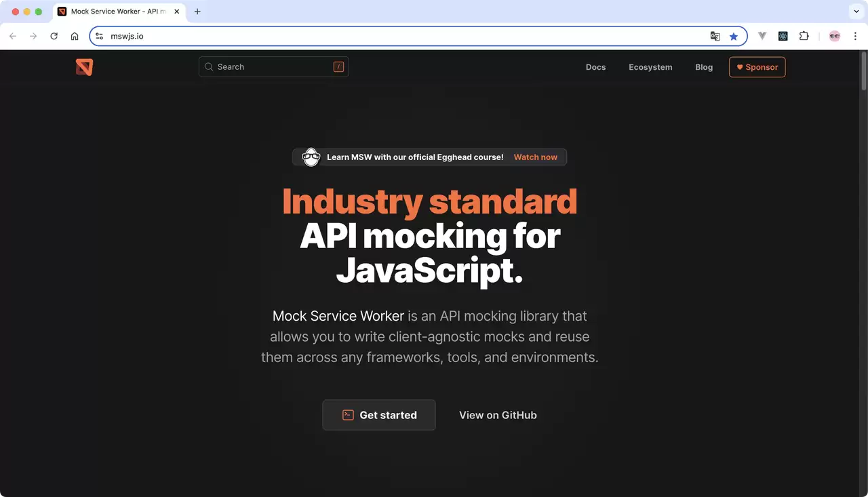Open the Vue devtools extension icon
868x497 pixels.
[762, 37]
